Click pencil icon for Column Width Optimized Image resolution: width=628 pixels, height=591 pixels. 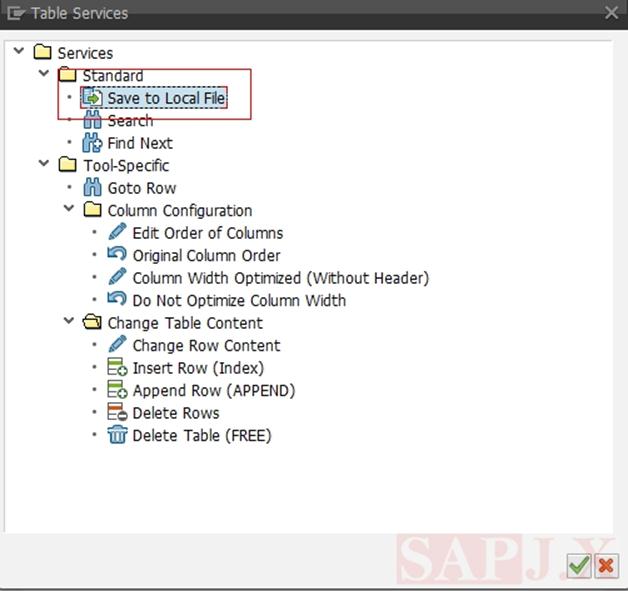coord(117,277)
